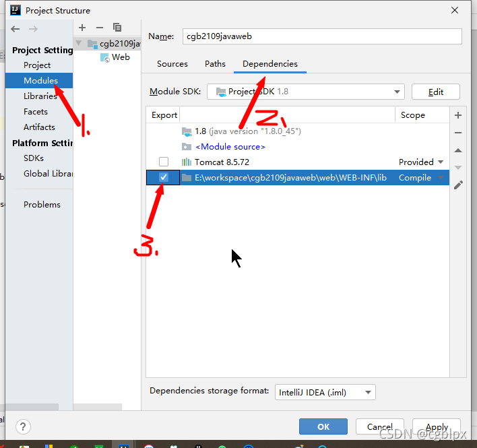Screen dimensions: 477x448
Task: Click the Tomcat 8.5.72 library icon
Action: (x=187, y=162)
